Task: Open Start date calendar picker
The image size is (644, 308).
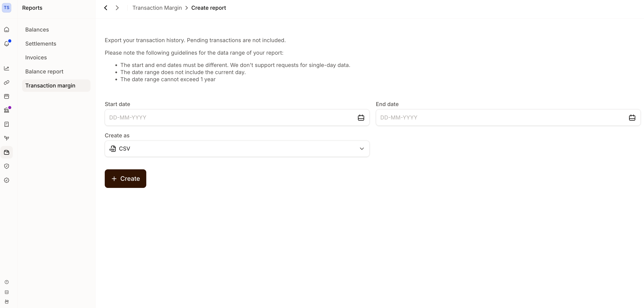Action: (x=361, y=117)
